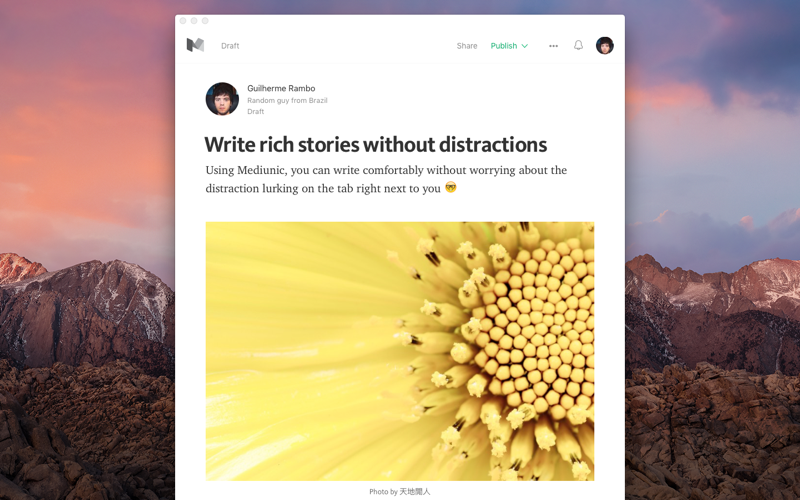
Task: Click the "Random guy from Brazil" bio text
Action: point(287,101)
